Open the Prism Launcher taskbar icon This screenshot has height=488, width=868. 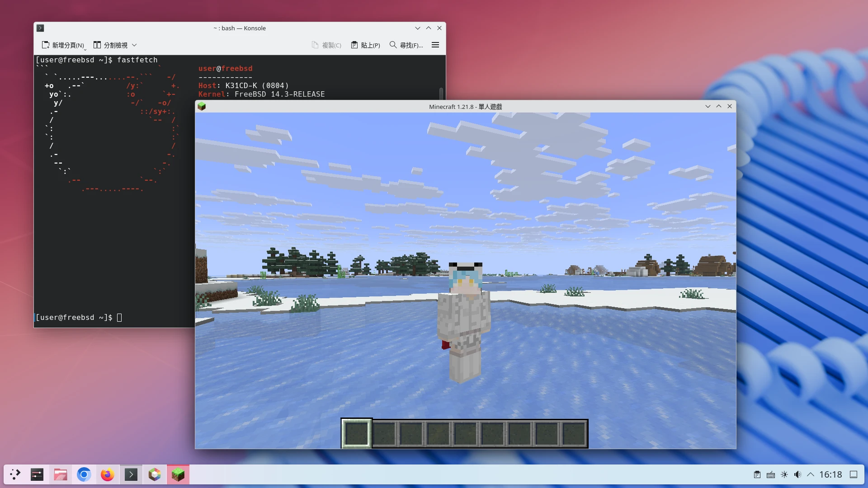[x=154, y=474]
